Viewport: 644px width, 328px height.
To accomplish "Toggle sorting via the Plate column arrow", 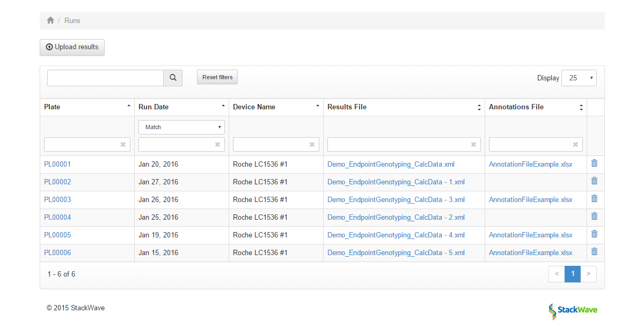I will pos(129,106).
